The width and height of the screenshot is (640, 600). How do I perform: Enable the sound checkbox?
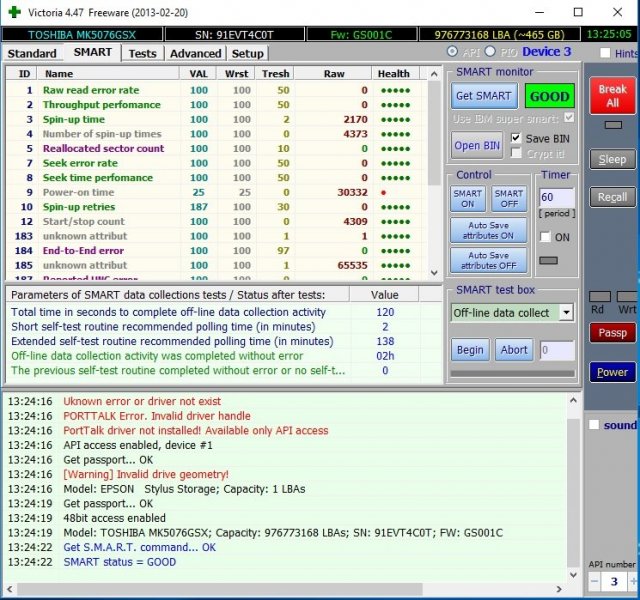pos(594,425)
